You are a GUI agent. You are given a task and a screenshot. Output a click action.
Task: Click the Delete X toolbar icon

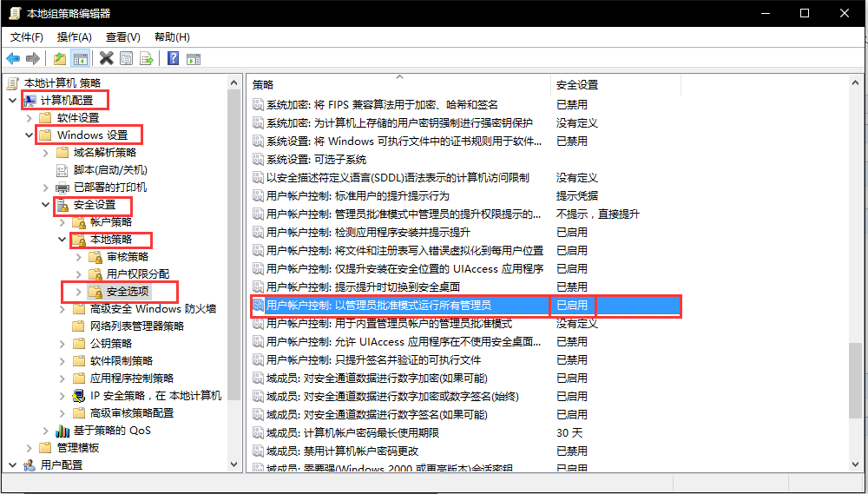tap(106, 59)
